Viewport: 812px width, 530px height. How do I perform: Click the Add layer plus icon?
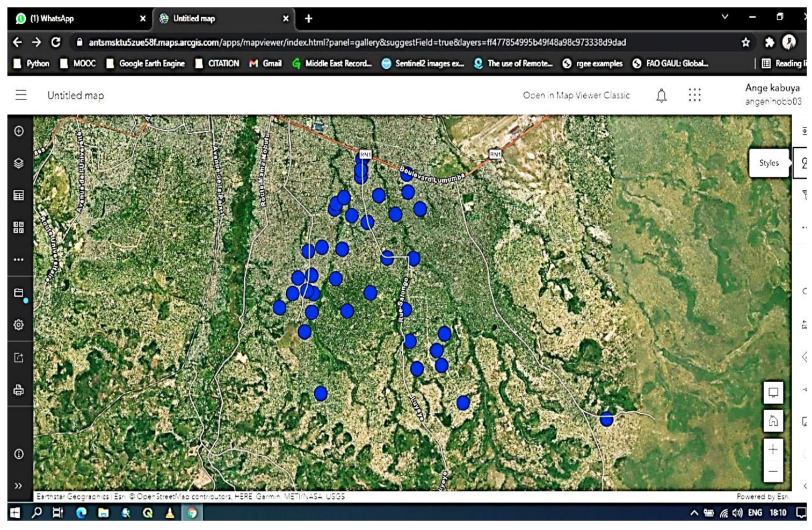point(19,131)
